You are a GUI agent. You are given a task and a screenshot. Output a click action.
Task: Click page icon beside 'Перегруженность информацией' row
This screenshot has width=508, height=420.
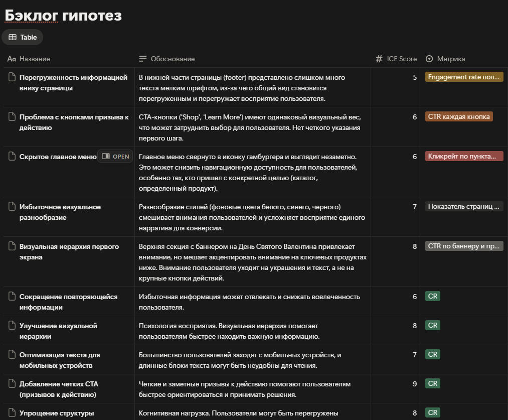(12, 77)
